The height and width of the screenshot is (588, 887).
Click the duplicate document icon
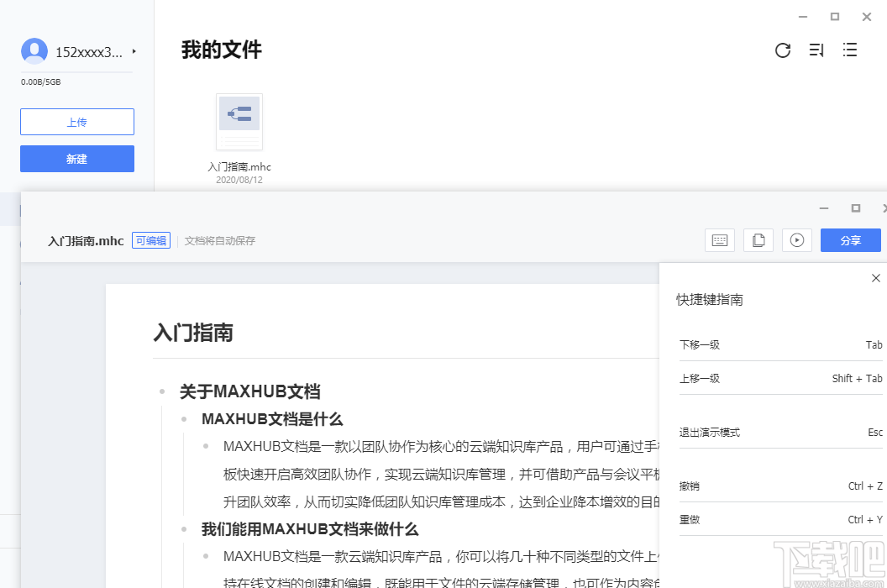click(758, 240)
